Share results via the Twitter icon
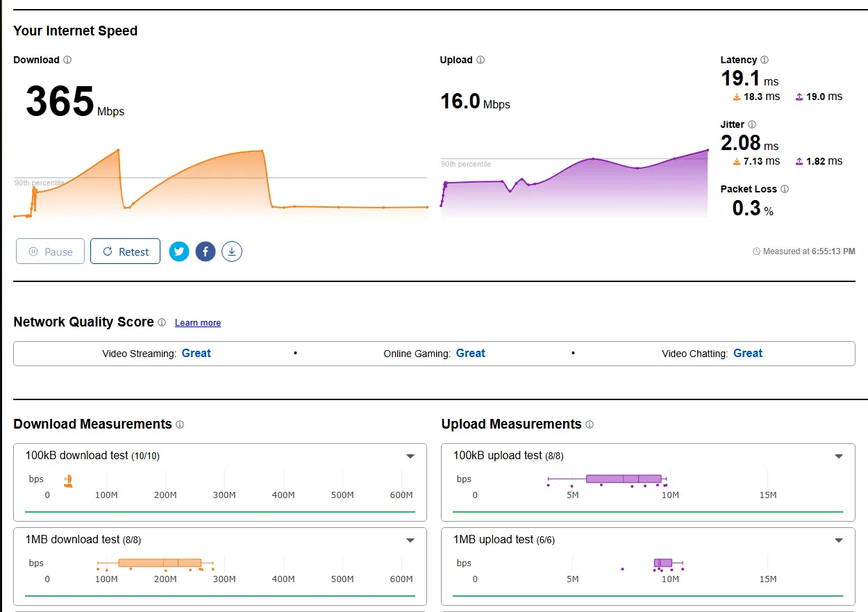The image size is (868, 612). coord(179,251)
